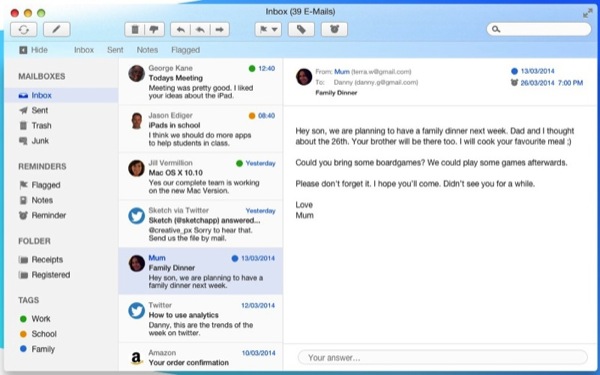Compose a new email with pencil icon
This screenshot has width=600, height=375.
pyautogui.click(x=57, y=29)
